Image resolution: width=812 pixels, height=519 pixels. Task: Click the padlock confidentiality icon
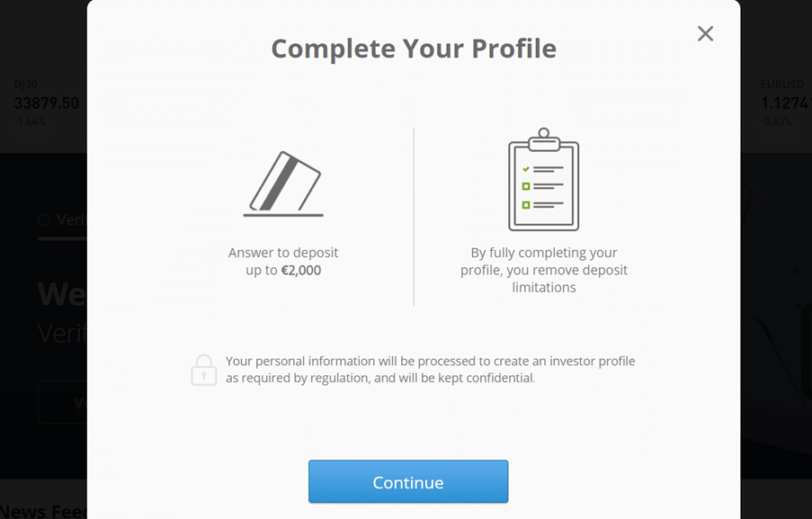click(x=203, y=370)
